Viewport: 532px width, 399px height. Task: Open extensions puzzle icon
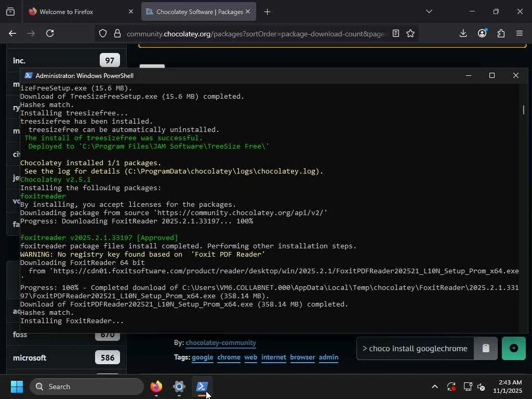tap(501, 33)
